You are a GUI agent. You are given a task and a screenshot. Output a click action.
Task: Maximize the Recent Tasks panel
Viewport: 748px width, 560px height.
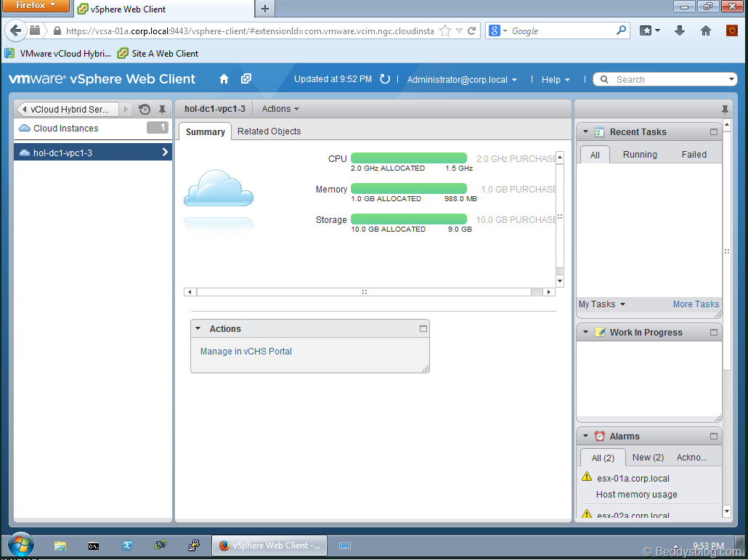point(714,131)
